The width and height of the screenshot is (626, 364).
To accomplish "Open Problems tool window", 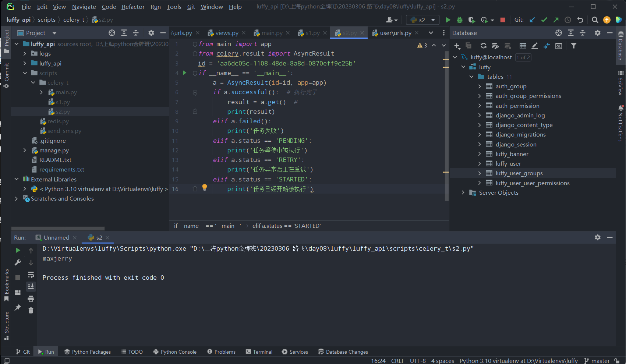I will tap(221, 352).
